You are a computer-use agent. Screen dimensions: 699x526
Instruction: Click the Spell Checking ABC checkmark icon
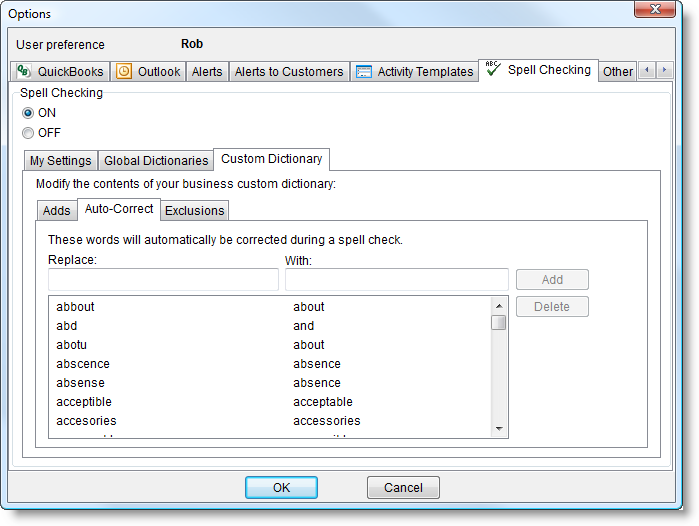click(x=492, y=69)
